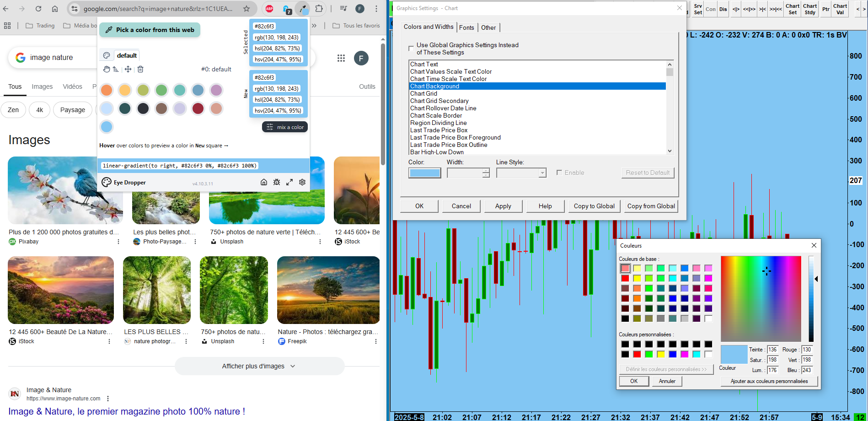This screenshot has width=868, height=421.
Task: Click the Chrome extensions puzzle icon
Action: (x=319, y=9)
